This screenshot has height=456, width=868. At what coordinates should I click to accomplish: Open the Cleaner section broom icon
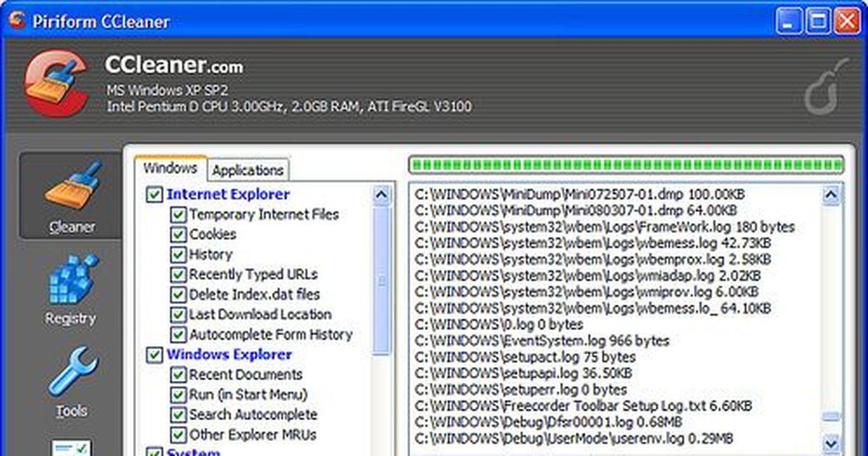(72, 186)
